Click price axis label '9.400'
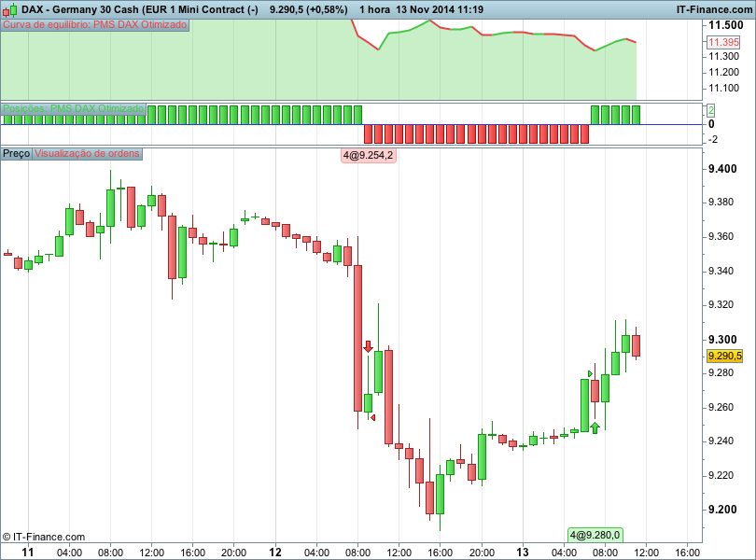The image size is (756, 560). pos(722,169)
